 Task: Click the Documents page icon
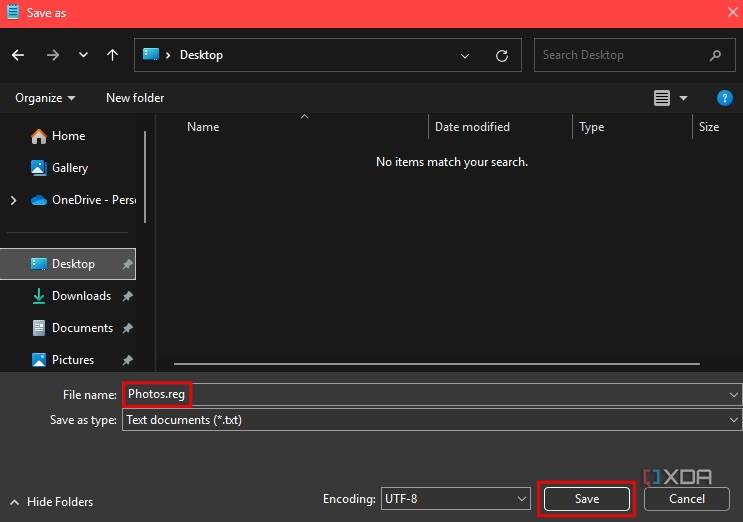coord(39,328)
